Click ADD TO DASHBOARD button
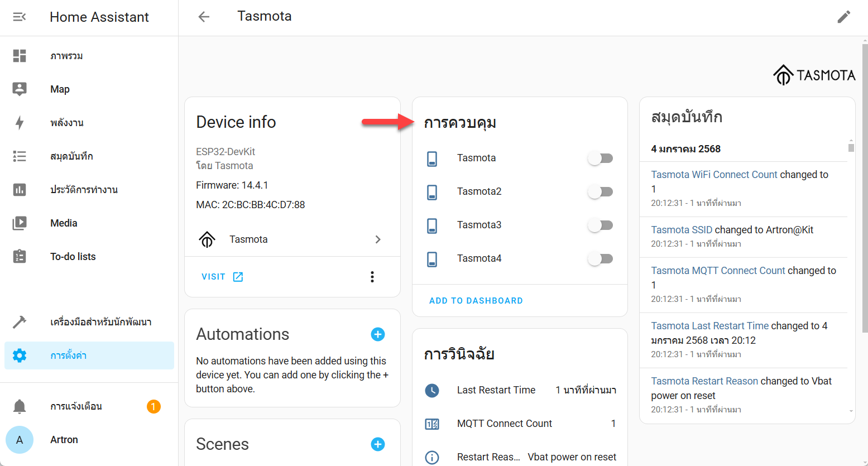Viewport: 868px width, 466px height. tap(476, 301)
